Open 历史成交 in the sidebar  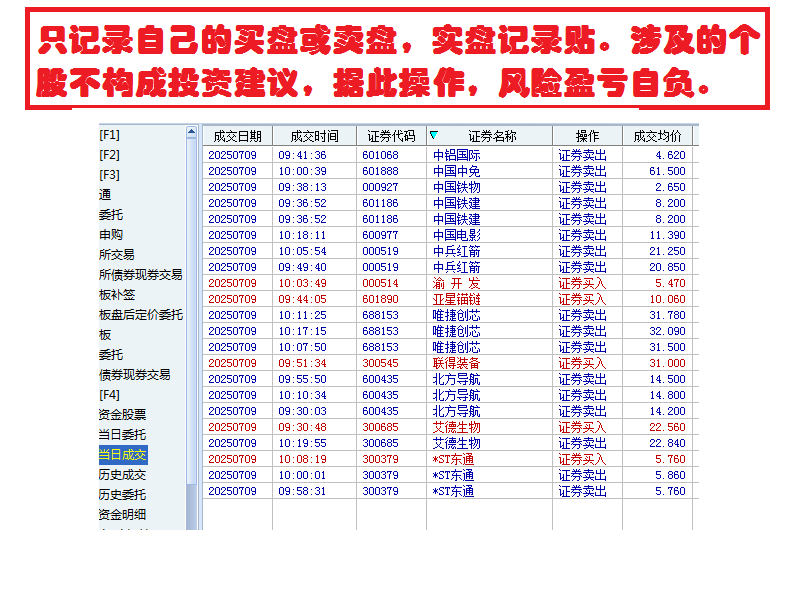pyautogui.click(x=122, y=475)
